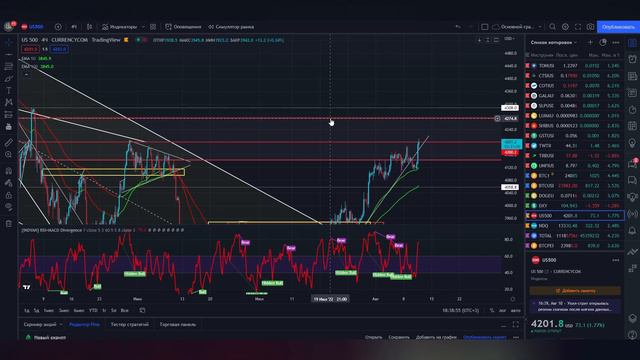
Task: Open notifications bell in right sidebar
Action: [x=632, y=231]
